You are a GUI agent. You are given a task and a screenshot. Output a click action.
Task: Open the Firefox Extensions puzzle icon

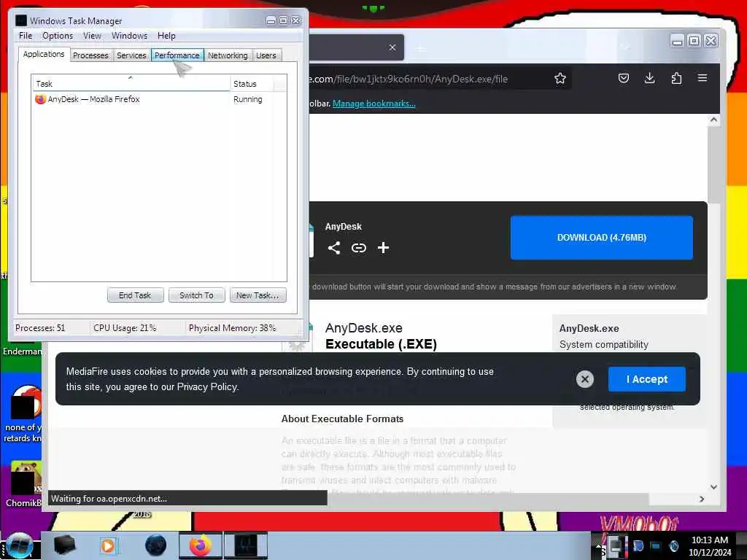click(x=676, y=78)
